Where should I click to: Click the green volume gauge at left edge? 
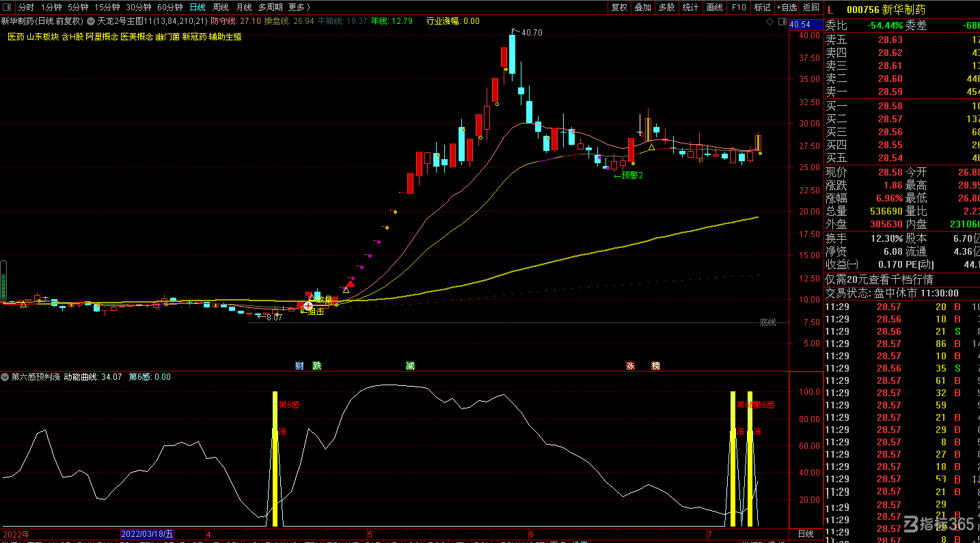(x=3, y=280)
